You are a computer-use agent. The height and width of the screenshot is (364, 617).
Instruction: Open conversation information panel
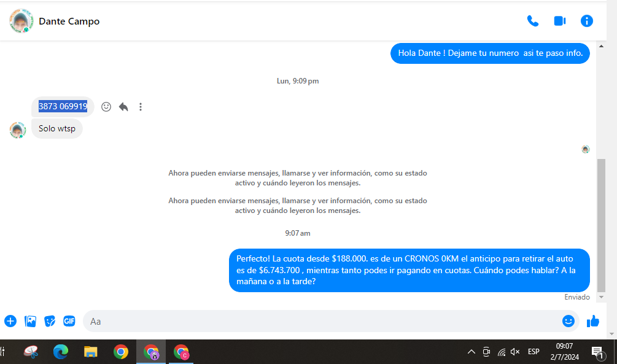tap(587, 21)
